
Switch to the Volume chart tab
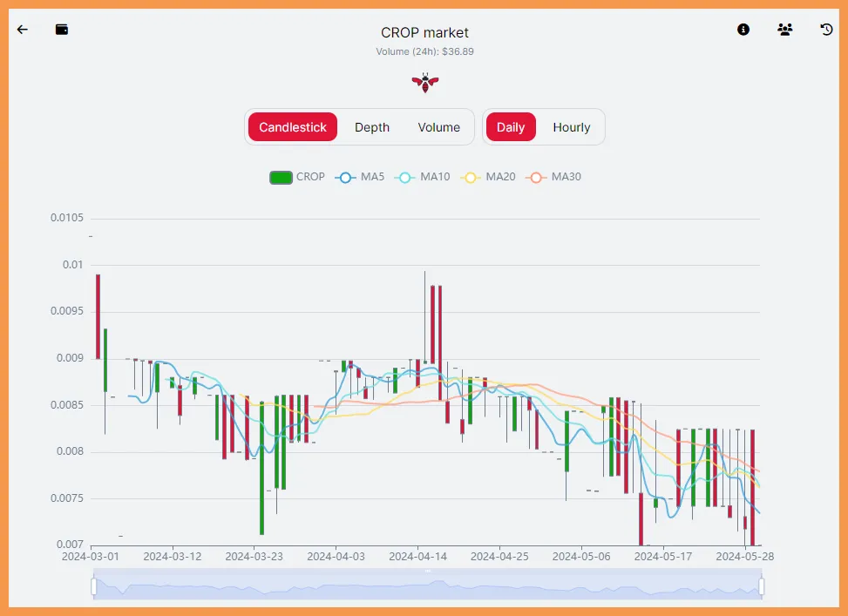pyautogui.click(x=438, y=127)
